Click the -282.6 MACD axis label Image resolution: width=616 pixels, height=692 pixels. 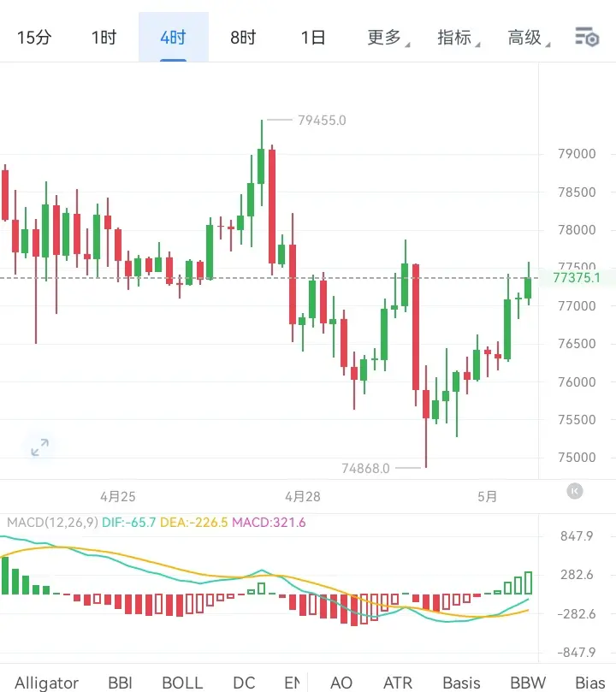click(x=577, y=614)
